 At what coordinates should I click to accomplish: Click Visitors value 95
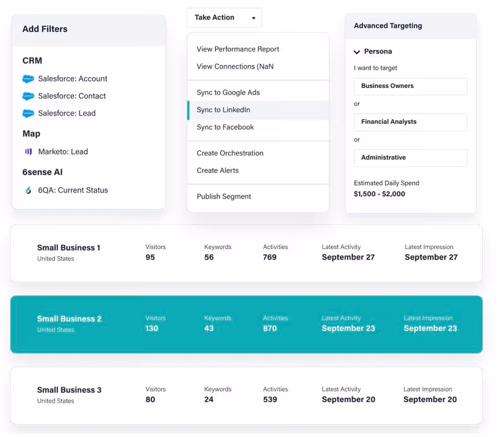click(x=150, y=257)
